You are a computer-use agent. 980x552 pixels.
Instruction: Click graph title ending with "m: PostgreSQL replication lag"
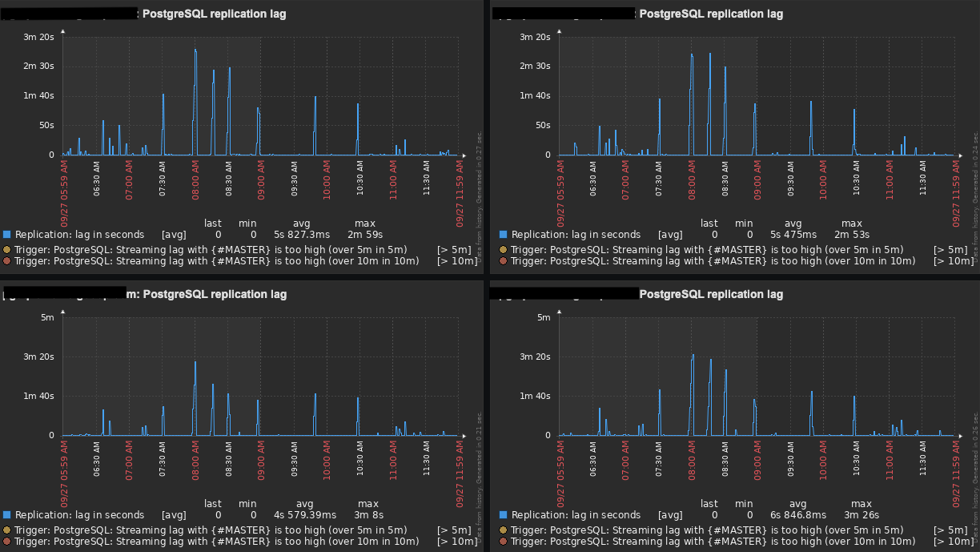click(207, 294)
